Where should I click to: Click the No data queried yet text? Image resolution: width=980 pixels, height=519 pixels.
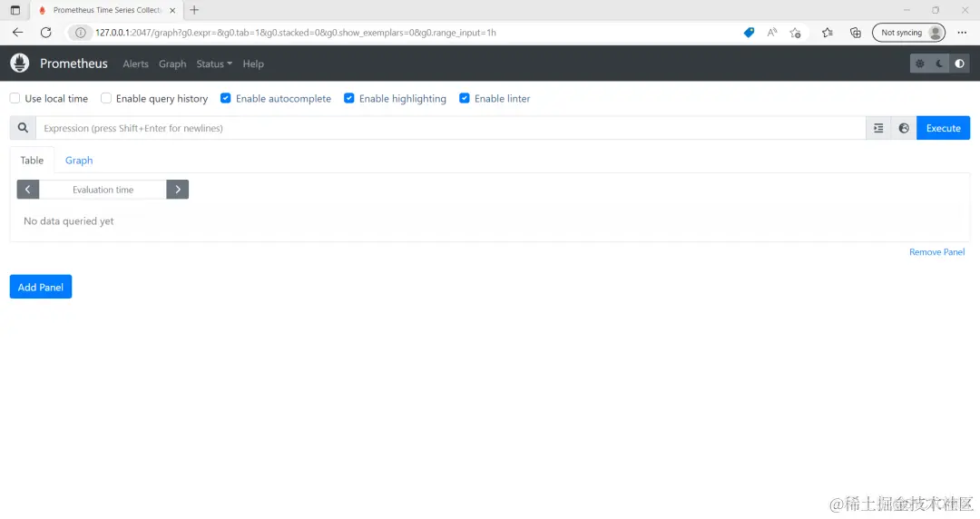coord(69,221)
